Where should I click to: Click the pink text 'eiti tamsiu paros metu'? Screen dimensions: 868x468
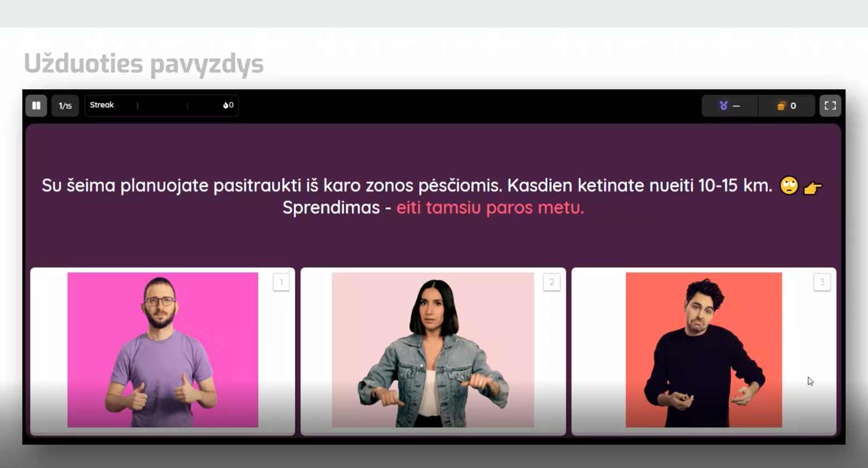tap(490, 208)
